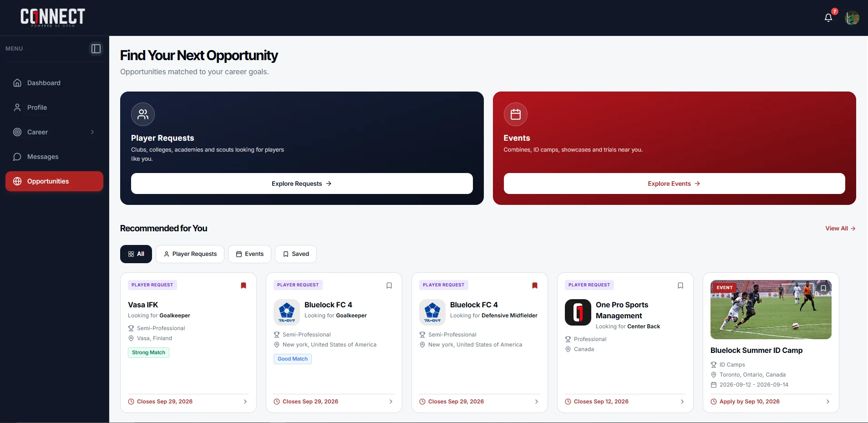Click Good Match badge
This screenshot has width=868, height=423.
coord(293,359)
